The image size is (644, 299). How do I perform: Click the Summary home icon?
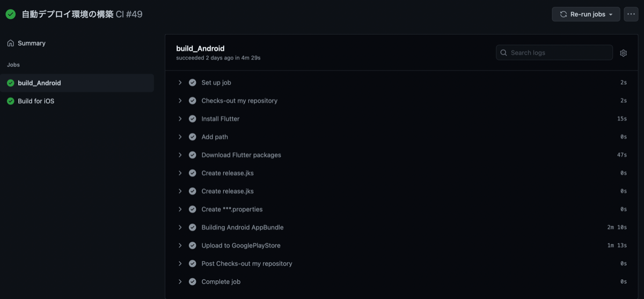pos(11,43)
